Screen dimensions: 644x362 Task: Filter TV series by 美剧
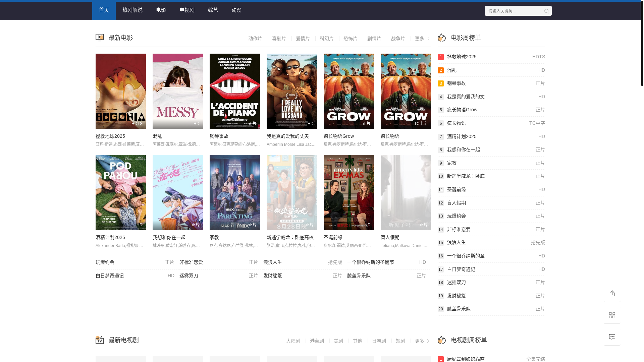[x=338, y=341]
